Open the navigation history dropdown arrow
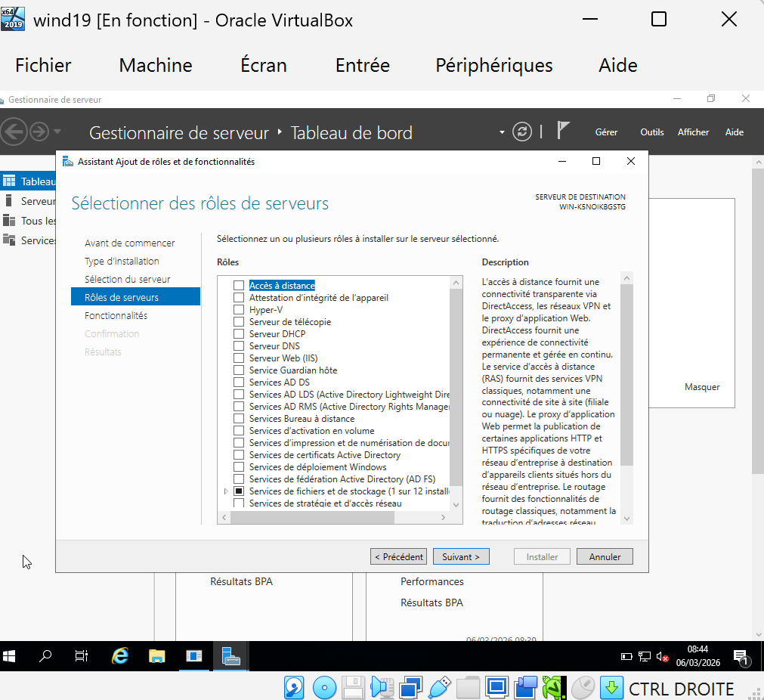This screenshot has width=764, height=700. click(57, 131)
